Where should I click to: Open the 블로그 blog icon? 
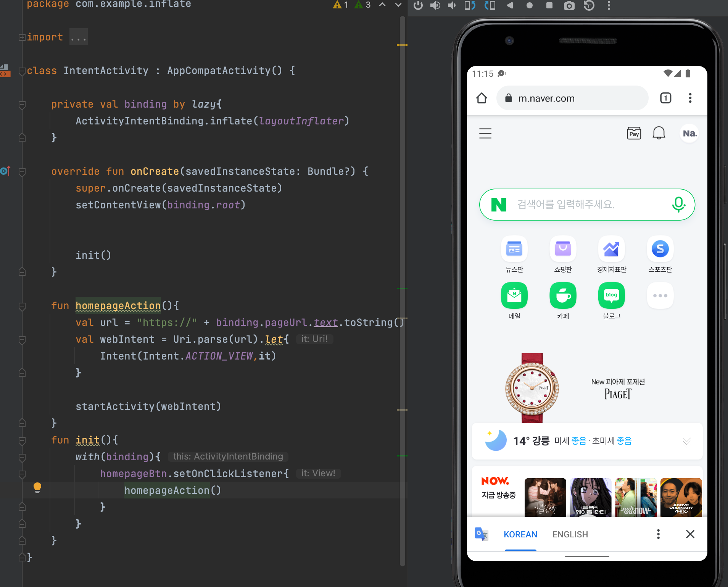point(612,295)
